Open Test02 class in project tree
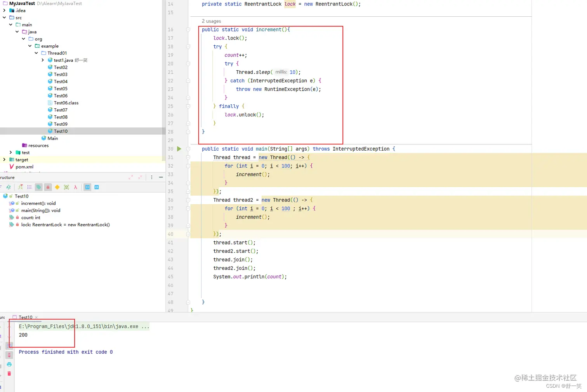 point(61,67)
